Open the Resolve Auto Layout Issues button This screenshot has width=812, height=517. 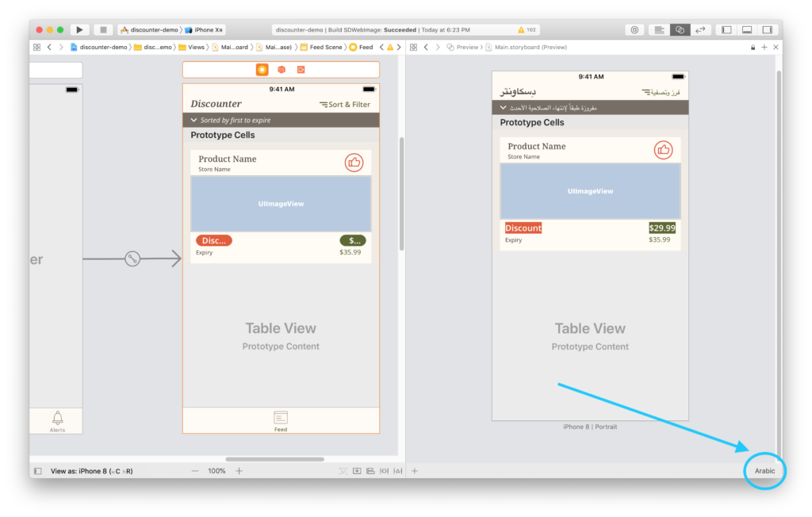pos(398,471)
